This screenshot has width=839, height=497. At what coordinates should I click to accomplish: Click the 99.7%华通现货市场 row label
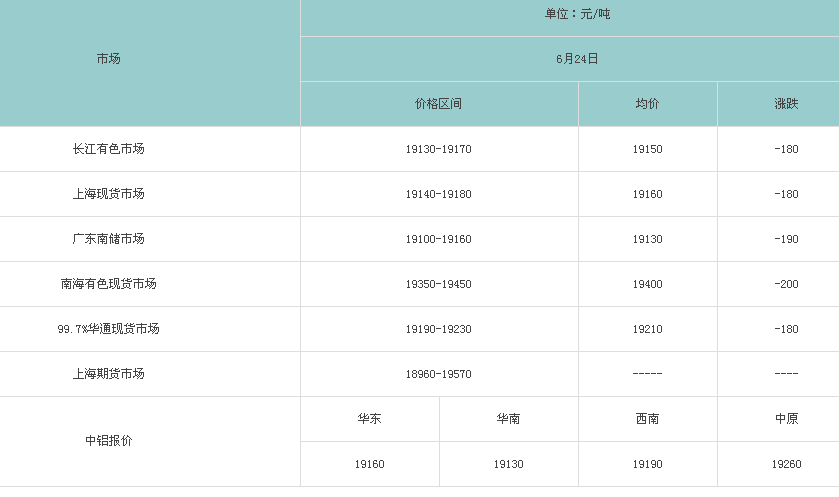click(x=108, y=329)
